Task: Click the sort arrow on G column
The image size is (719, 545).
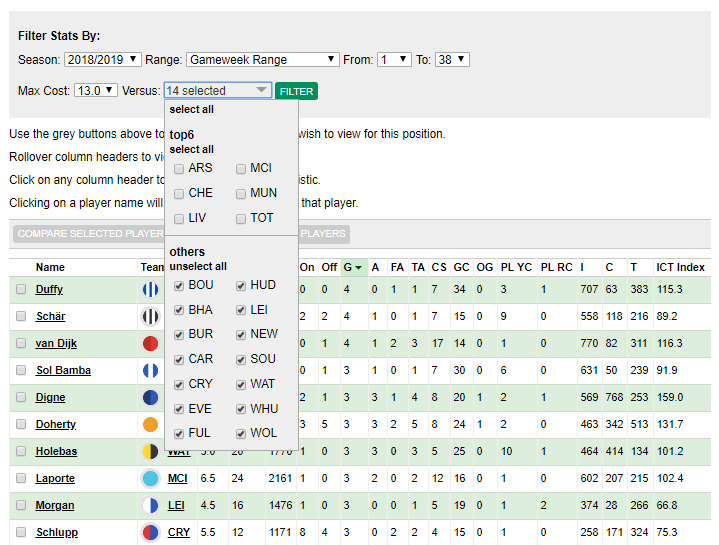Action: (x=359, y=268)
